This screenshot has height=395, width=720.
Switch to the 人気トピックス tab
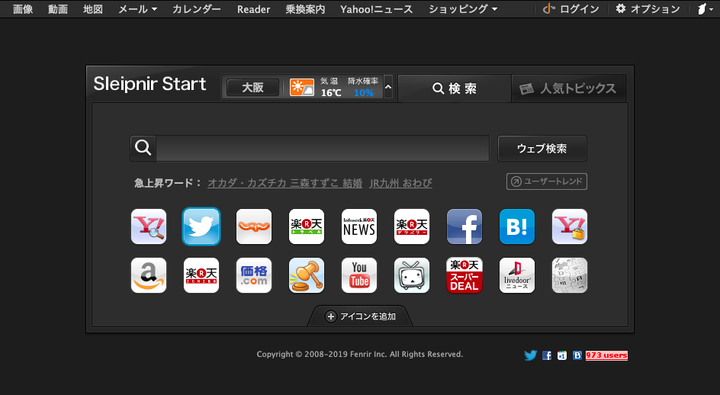point(568,88)
